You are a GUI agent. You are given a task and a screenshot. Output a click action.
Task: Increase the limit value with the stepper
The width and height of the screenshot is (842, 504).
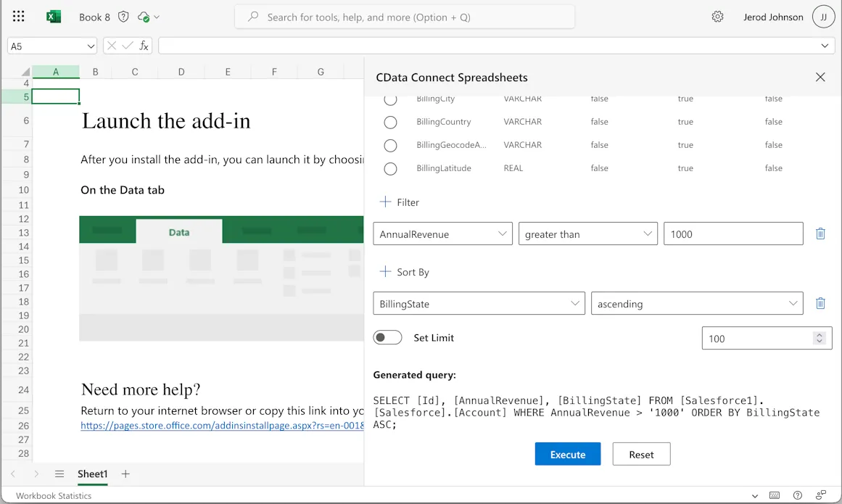pyautogui.click(x=820, y=334)
